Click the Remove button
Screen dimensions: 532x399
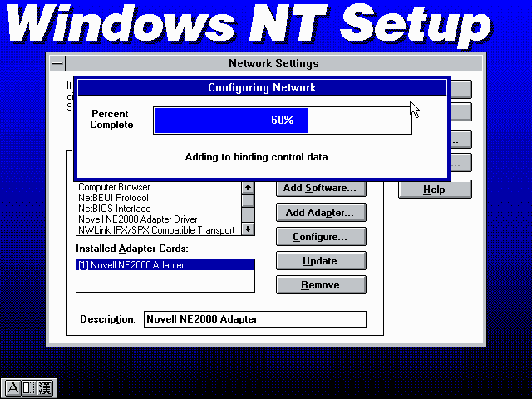(321, 285)
